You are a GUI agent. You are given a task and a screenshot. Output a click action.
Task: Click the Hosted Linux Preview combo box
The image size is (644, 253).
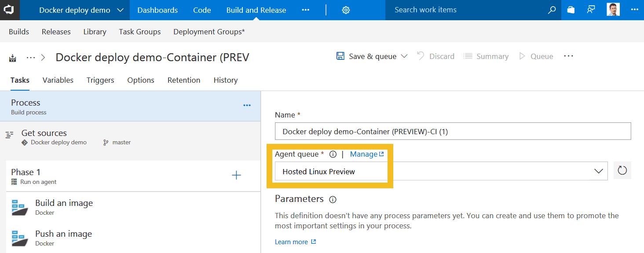[441, 171]
